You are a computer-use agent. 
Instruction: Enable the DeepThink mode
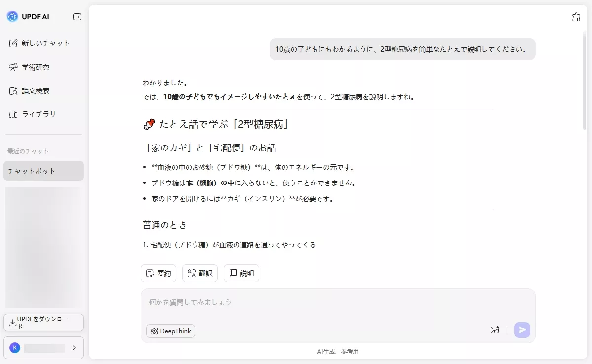coord(170,330)
